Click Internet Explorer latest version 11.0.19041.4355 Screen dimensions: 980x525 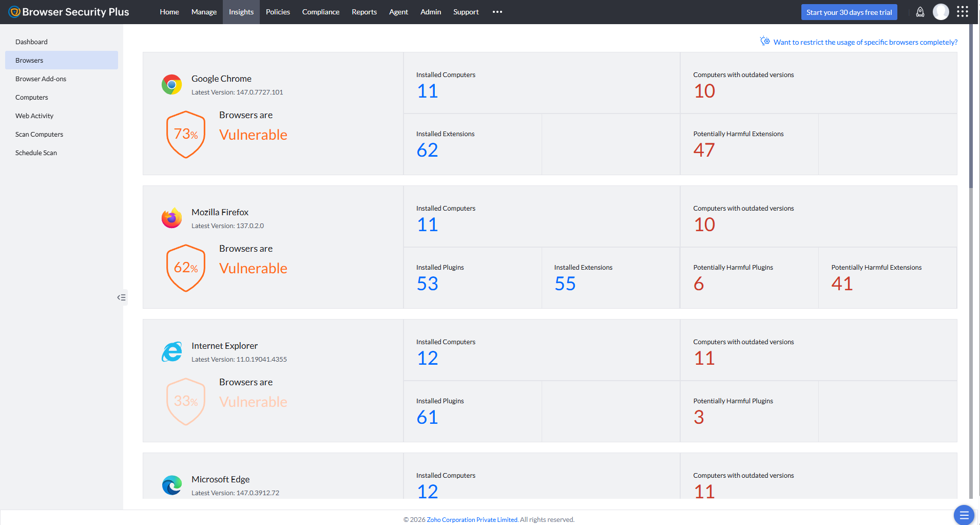239,360
